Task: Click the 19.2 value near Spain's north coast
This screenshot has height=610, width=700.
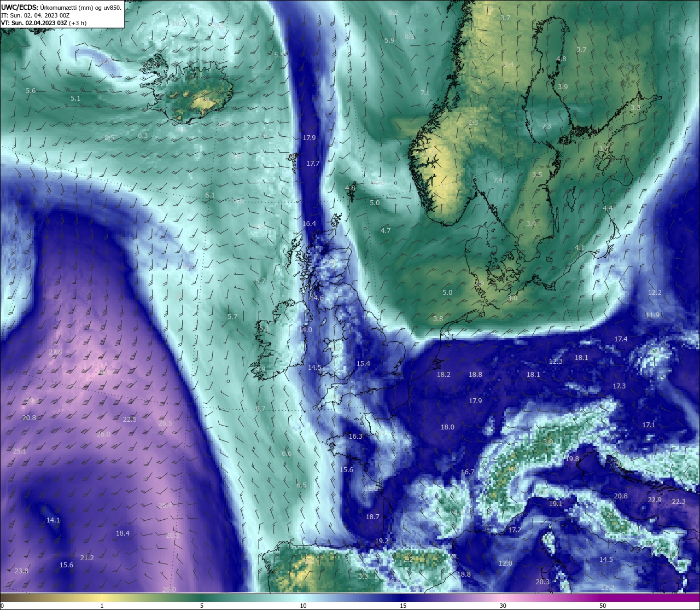Action: pyautogui.click(x=382, y=541)
